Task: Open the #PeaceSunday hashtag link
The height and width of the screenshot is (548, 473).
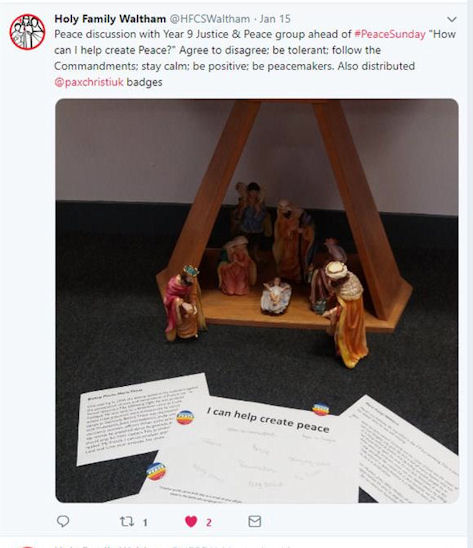Action: (x=390, y=34)
